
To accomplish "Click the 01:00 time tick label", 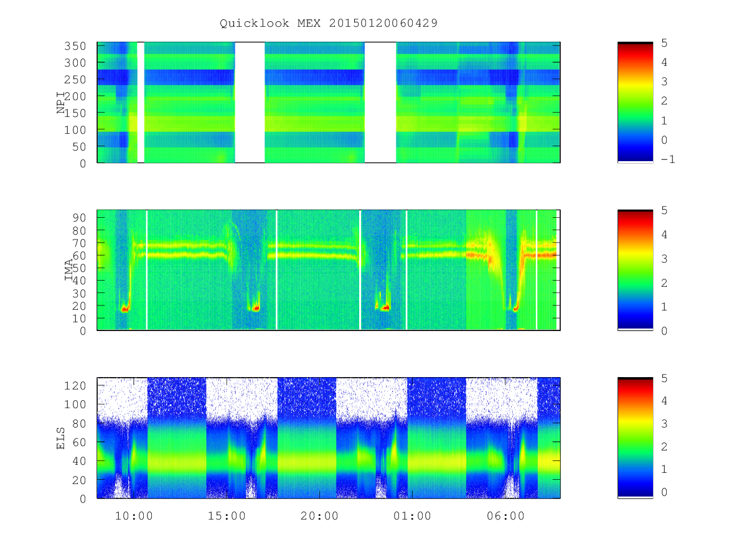I will (412, 516).
